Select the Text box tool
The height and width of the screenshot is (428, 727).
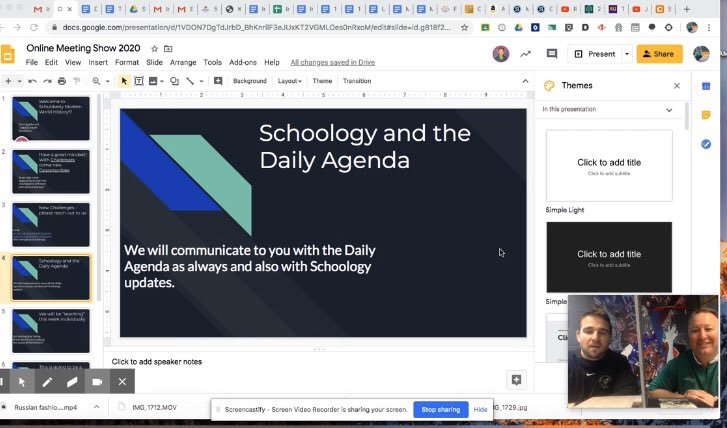pyautogui.click(x=139, y=81)
